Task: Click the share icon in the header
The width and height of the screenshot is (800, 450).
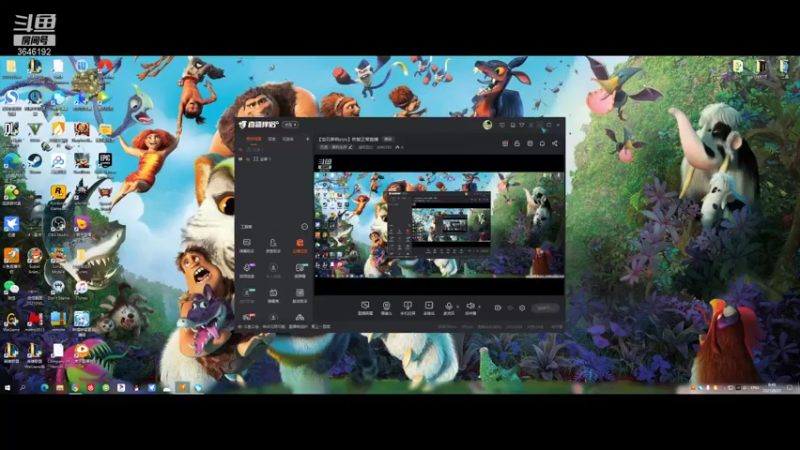Action: point(555,143)
